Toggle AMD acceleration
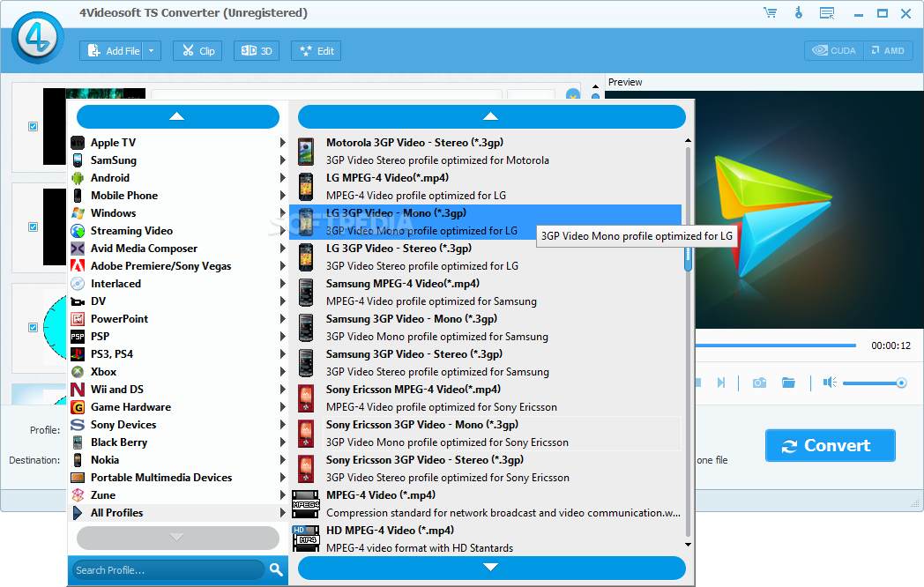The height and width of the screenshot is (587, 924). (x=888, y=51)
